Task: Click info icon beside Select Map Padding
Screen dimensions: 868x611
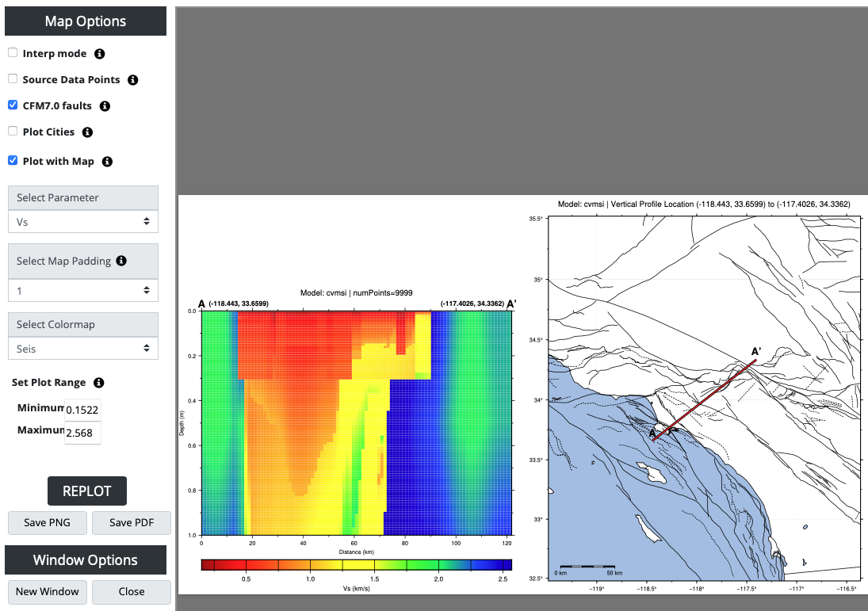Action: coord(121,261)
